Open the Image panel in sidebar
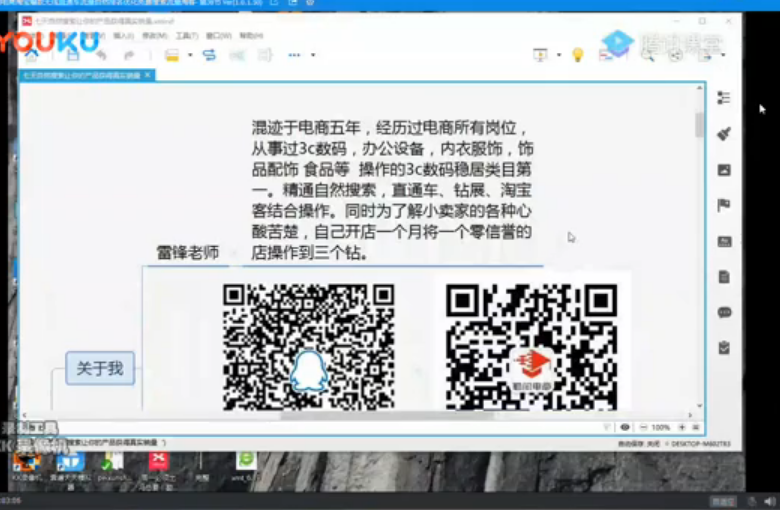The height and width of the screenshot is (510, 780). click(x=724, y=170)
